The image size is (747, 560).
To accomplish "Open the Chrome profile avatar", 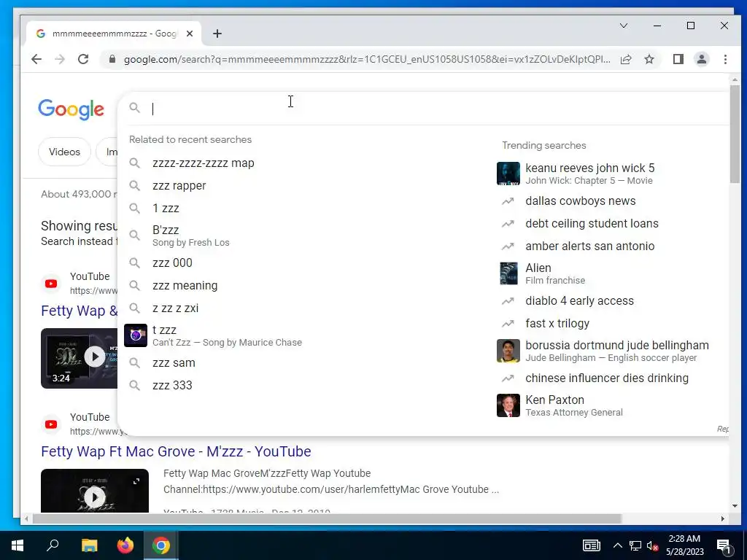I will coord(701,59).
